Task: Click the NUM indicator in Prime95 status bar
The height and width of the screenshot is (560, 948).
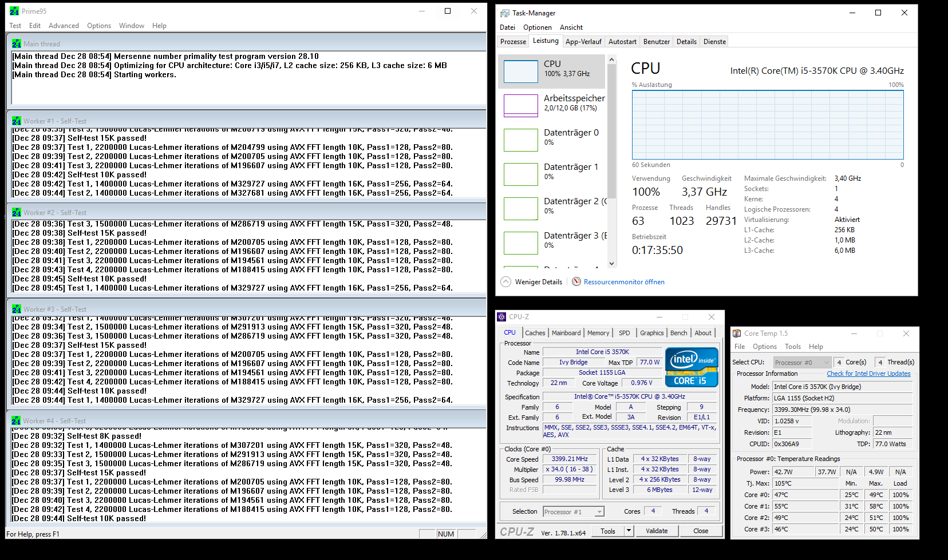Action: pos(446,534)
